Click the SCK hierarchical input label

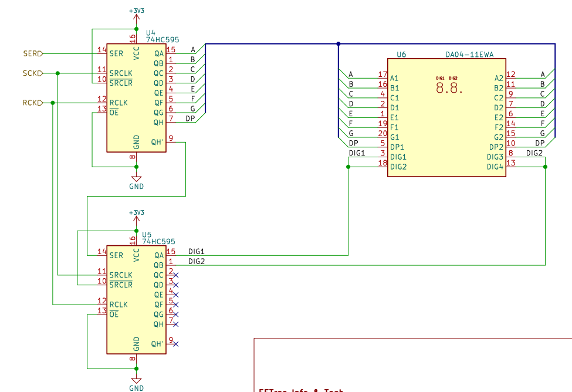click(x=32, y=73)
